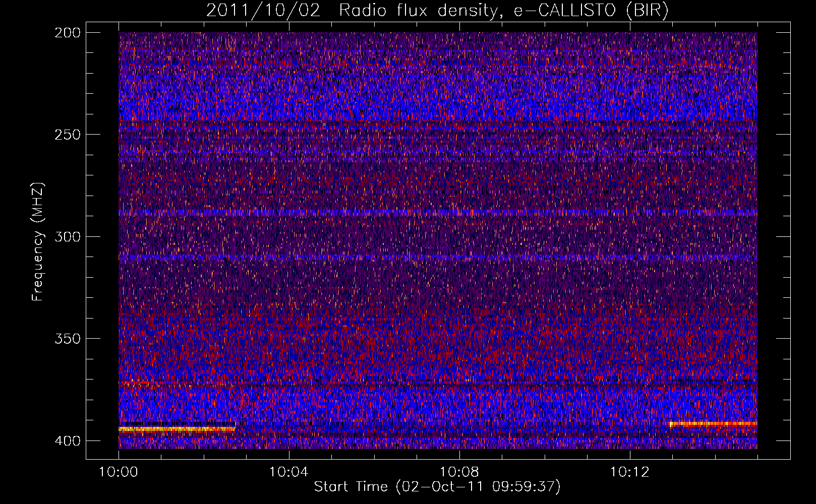Click the yellow-red emission band after 10:13
This screenshot has height=504, width=816.
coord(713,424)
